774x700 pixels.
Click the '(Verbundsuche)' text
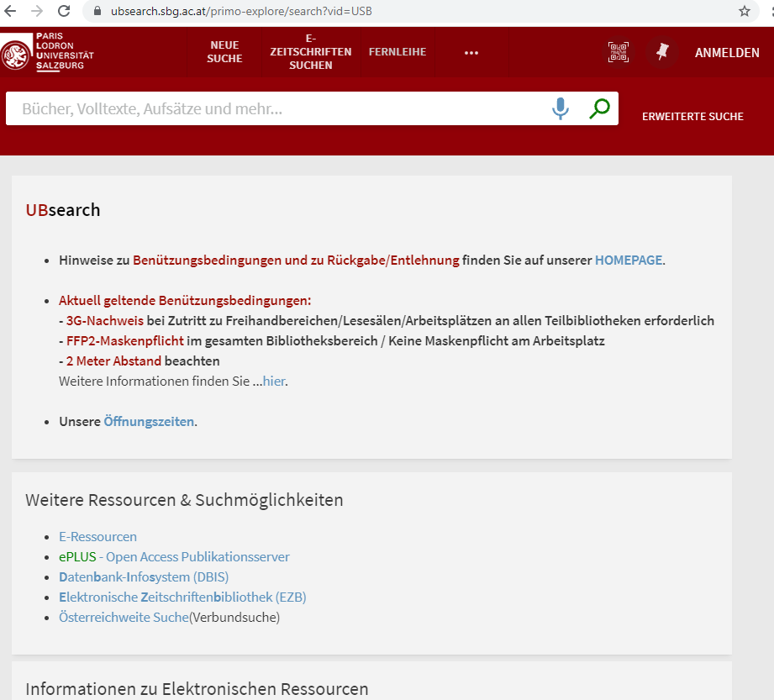coord(234,618)
